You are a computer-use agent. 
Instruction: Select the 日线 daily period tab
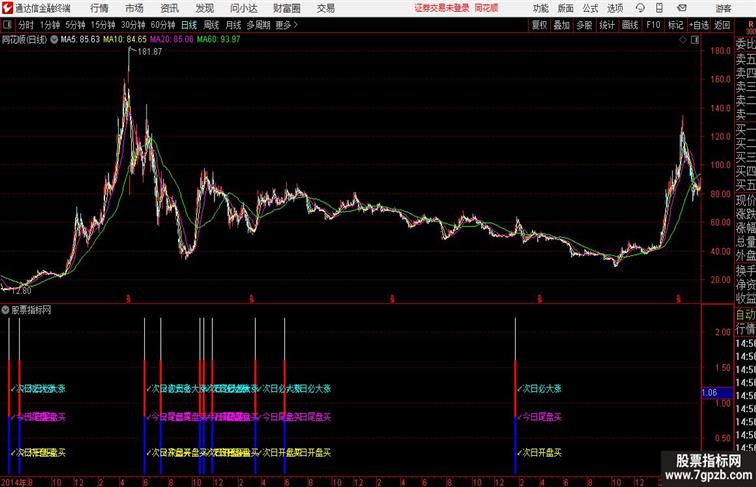(189, 25)
